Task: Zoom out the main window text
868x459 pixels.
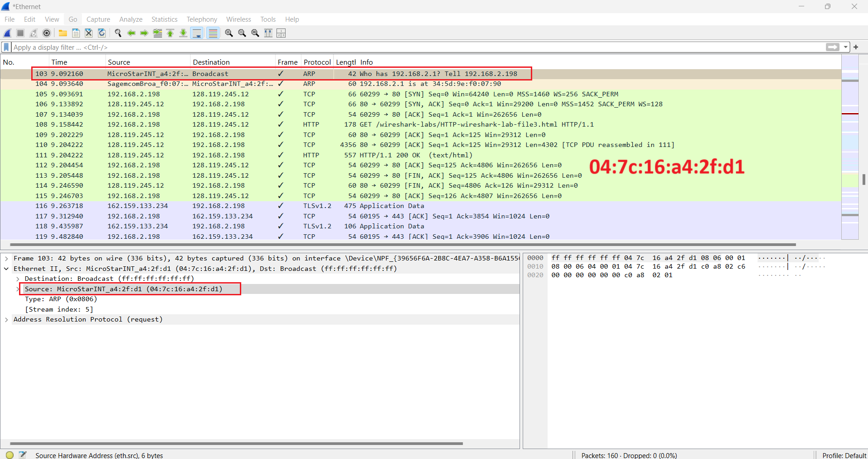Action: 242,33
